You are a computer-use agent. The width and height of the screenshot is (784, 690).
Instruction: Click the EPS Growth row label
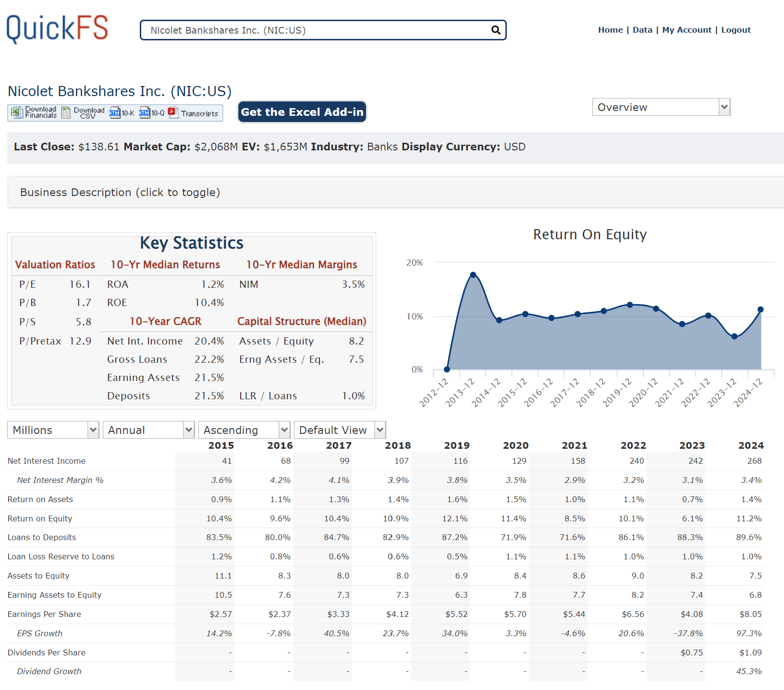(x=40, y=633)
